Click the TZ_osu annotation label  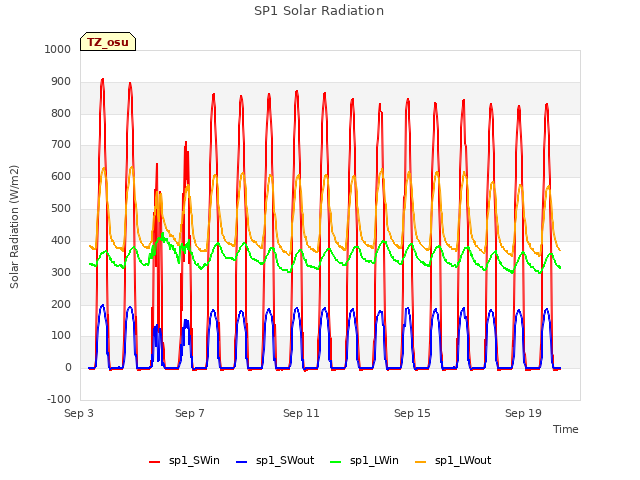[x=108, y=42]
